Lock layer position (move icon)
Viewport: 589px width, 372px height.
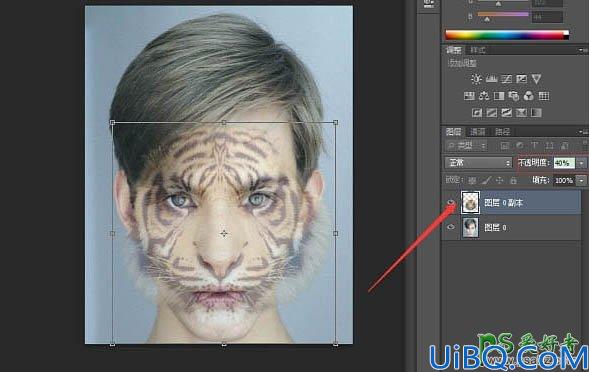[x=500, y=180]
